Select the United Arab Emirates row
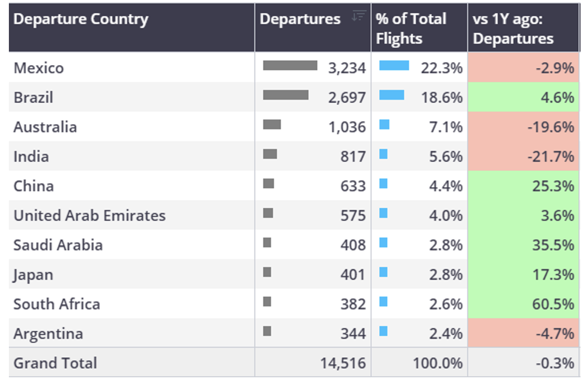The height and width of the screenshot is (381, 588). pos(294,215)
